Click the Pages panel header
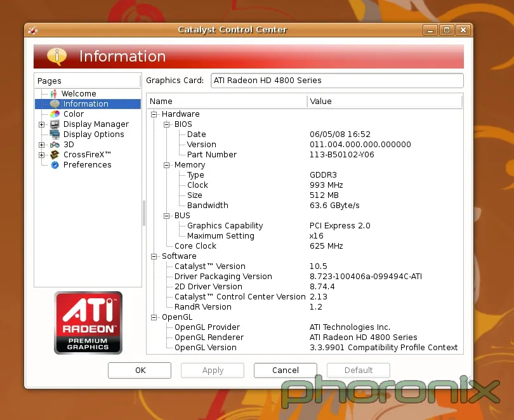The height and width of the screenshot is (420, 514). coord(88,81)
